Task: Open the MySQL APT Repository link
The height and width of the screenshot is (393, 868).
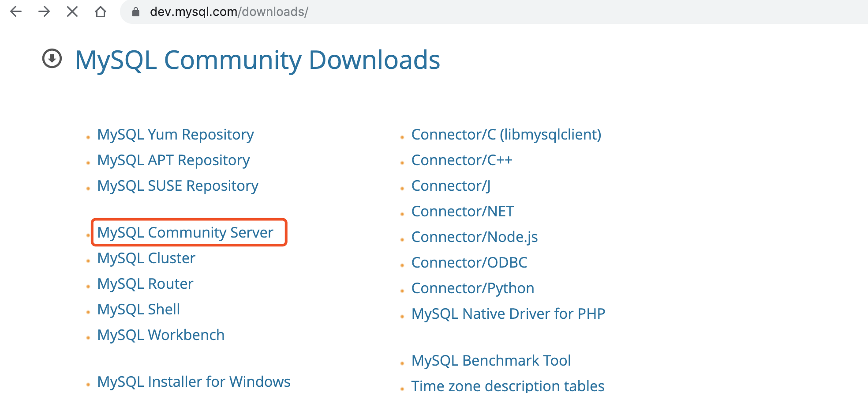Action: click(173, 160)
